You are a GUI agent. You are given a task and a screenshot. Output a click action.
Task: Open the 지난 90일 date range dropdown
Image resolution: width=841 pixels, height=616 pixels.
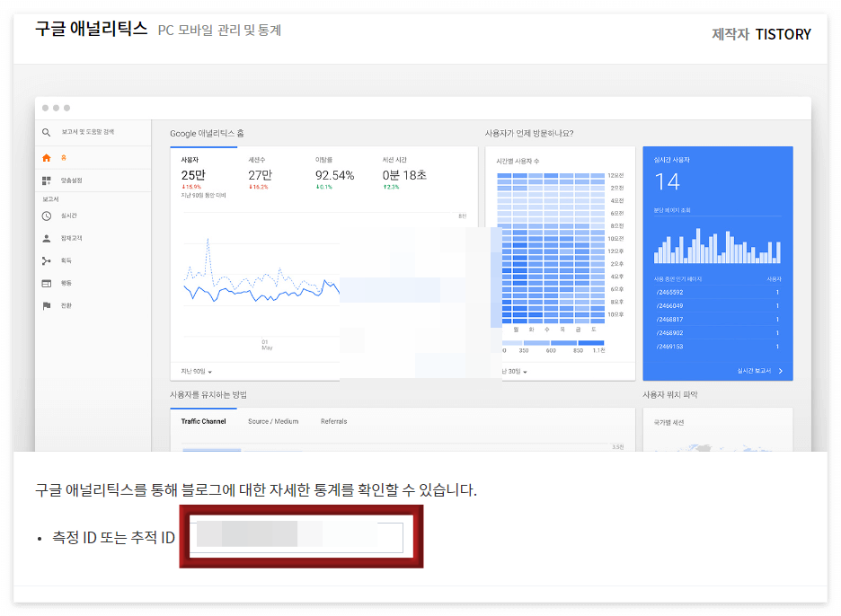pyautogui.click(x=196, y=372)
